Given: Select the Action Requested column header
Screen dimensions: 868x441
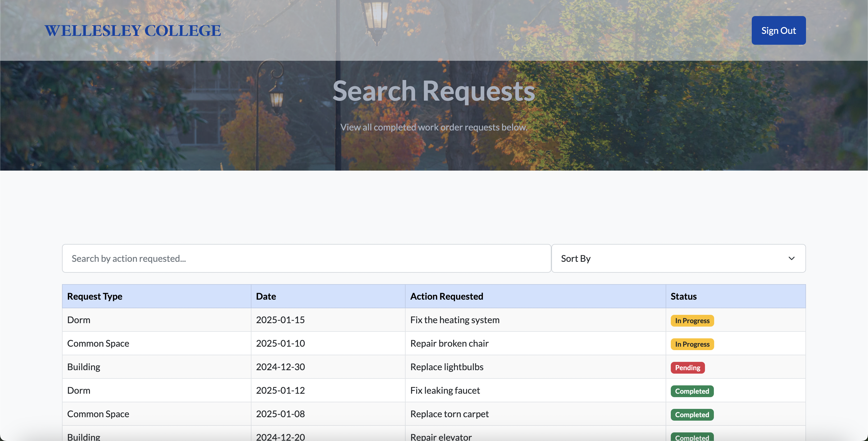Looking at the screenshot, I should coord(535,296).
